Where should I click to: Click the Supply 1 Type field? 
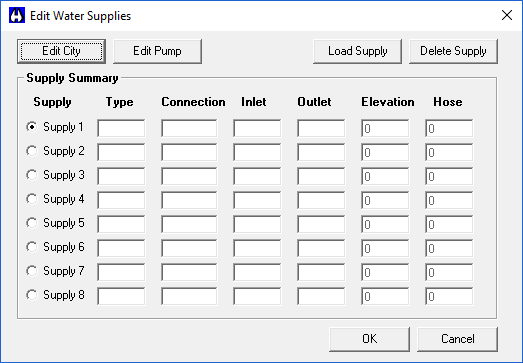(121, 128)
